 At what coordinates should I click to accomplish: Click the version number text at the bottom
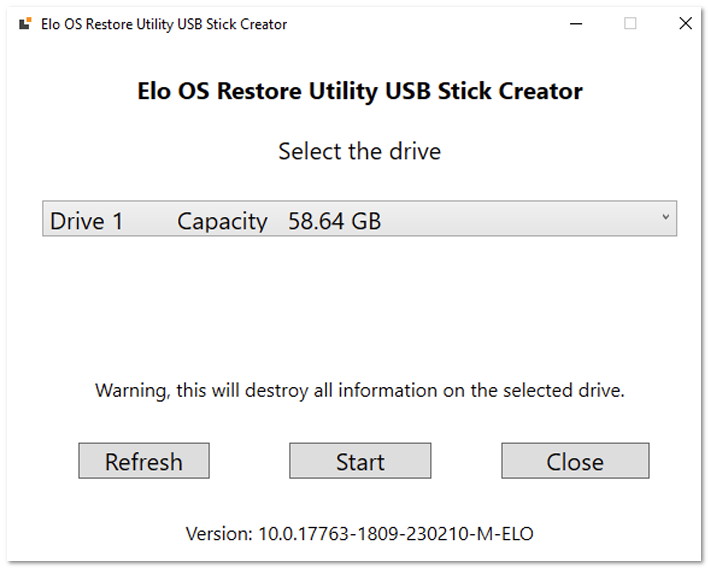359,534
